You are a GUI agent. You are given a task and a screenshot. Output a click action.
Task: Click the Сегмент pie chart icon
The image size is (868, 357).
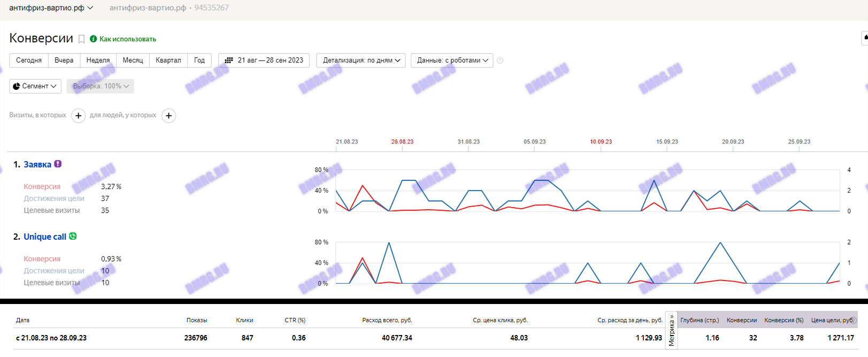17,86
